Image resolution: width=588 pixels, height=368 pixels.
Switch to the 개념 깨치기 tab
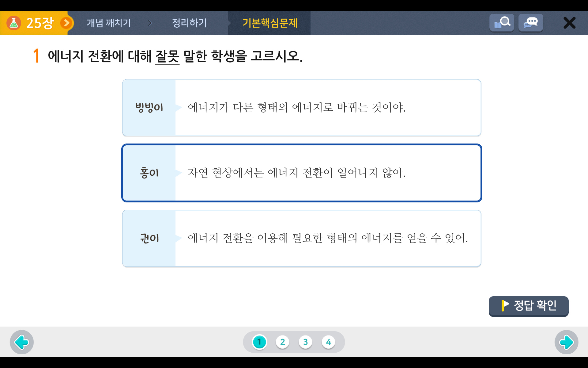(x=109, y=23)
